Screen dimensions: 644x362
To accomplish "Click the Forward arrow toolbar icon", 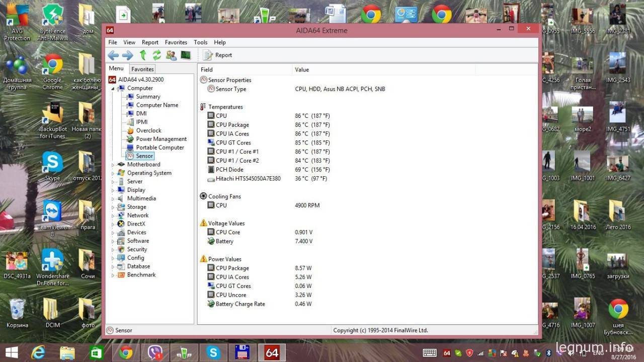I will point(127,55).
